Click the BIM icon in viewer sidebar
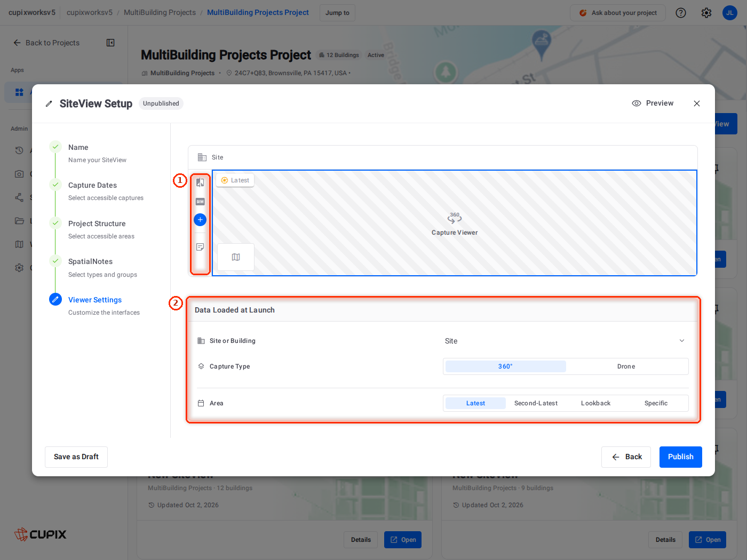 point(200,202)
